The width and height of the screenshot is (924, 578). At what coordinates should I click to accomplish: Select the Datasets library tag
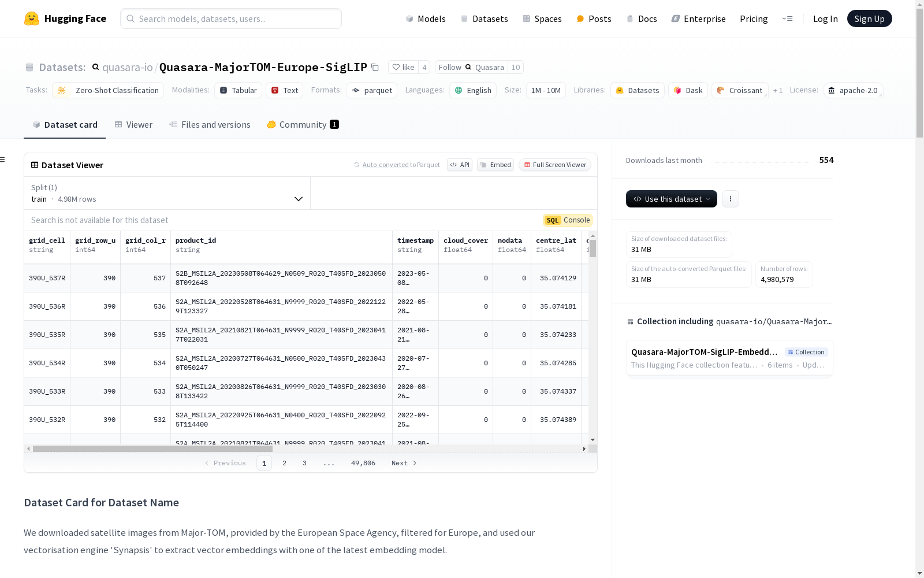click(638, 90)
